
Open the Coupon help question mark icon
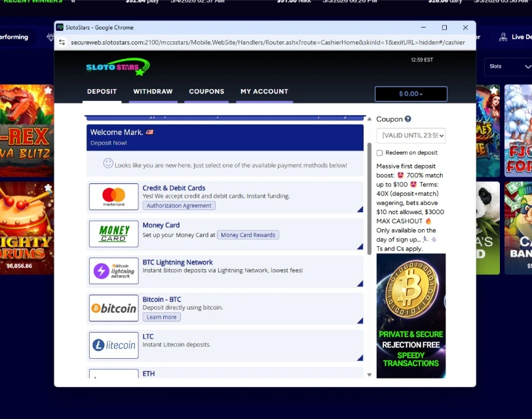[408, 119]
